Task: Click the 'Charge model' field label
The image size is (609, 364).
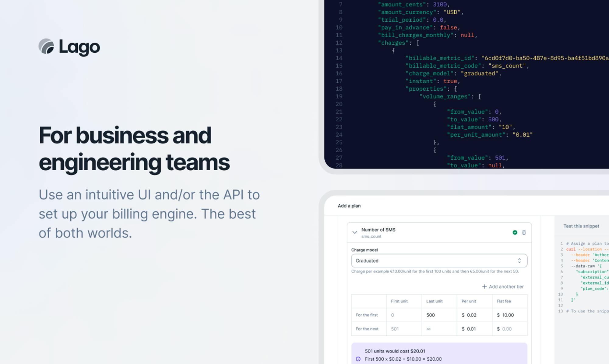Action: 364,250
